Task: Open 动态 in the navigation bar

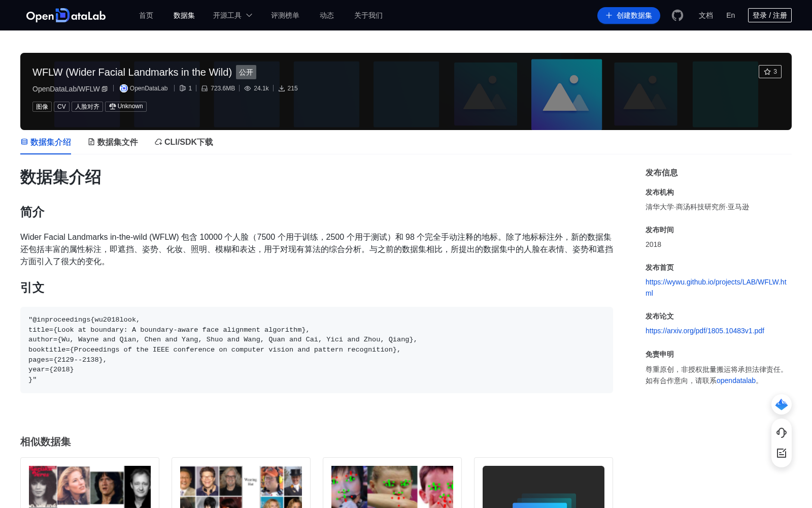Action: pos(327,15)
